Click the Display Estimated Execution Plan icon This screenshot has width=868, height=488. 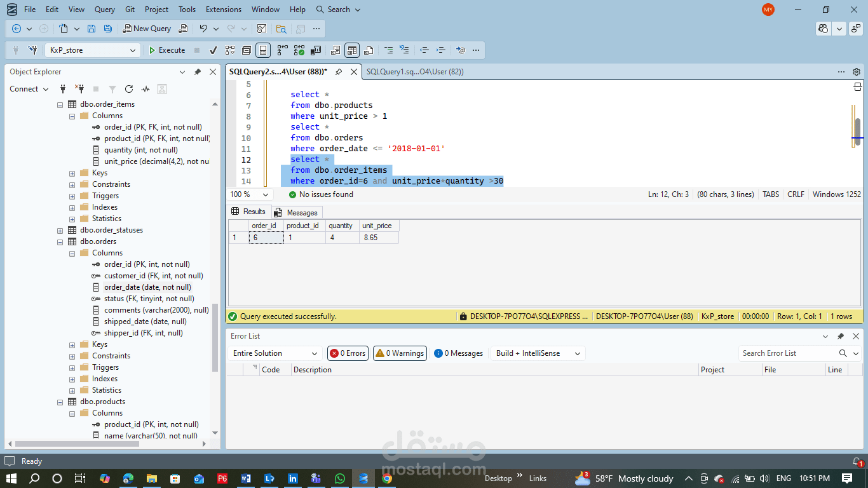pos(229,50)
